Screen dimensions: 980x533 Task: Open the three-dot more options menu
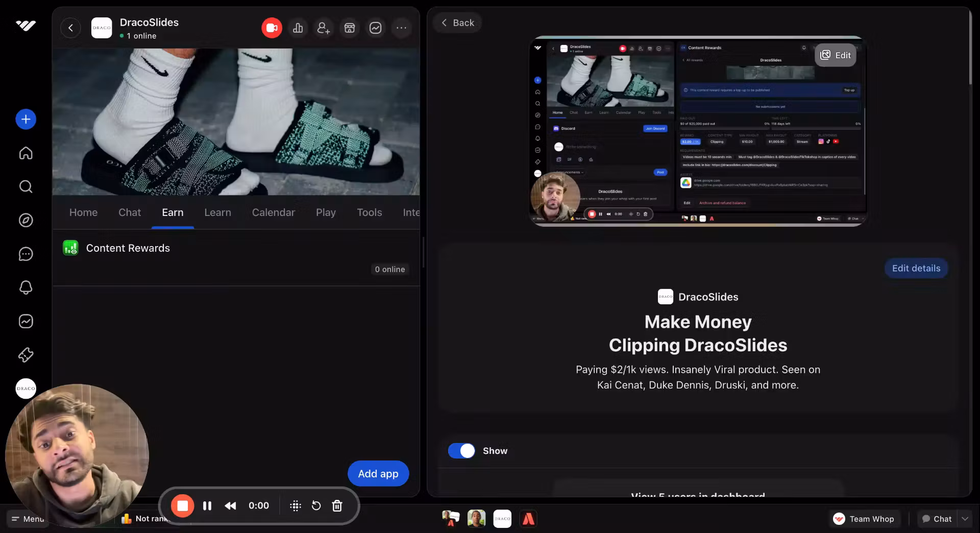coord(402,28)
